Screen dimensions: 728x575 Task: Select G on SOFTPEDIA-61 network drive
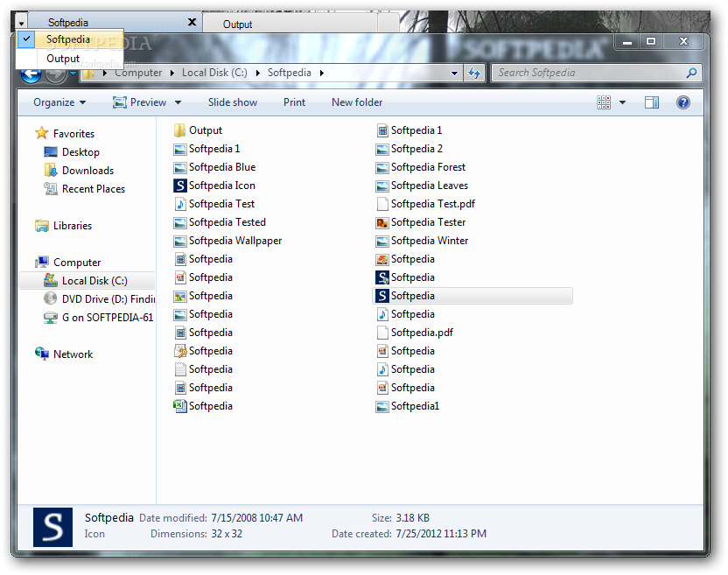click(98, 318)
